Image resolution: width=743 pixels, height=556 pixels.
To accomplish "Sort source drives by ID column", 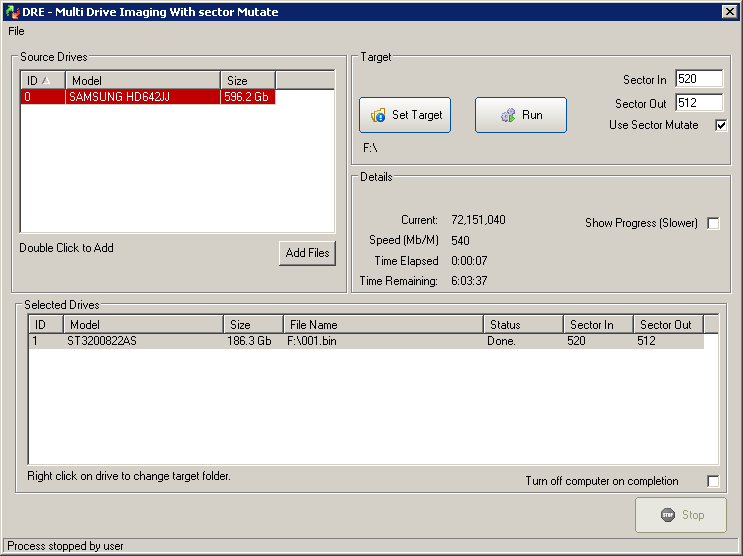I will pyautogui.click(x=42, y=80).
